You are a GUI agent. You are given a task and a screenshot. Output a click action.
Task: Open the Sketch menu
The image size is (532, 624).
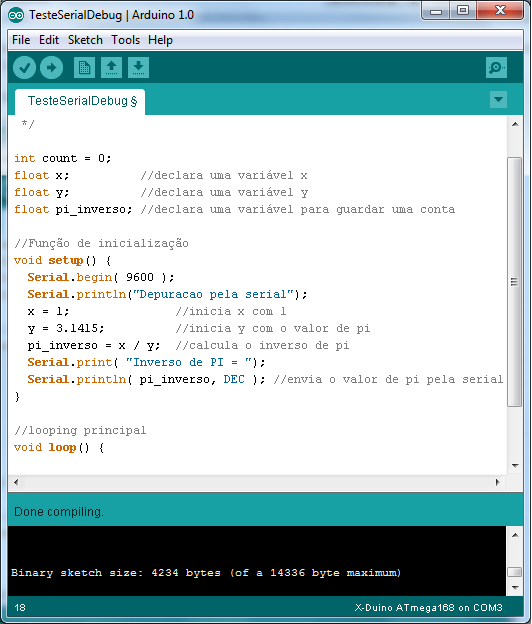point(85,40)
